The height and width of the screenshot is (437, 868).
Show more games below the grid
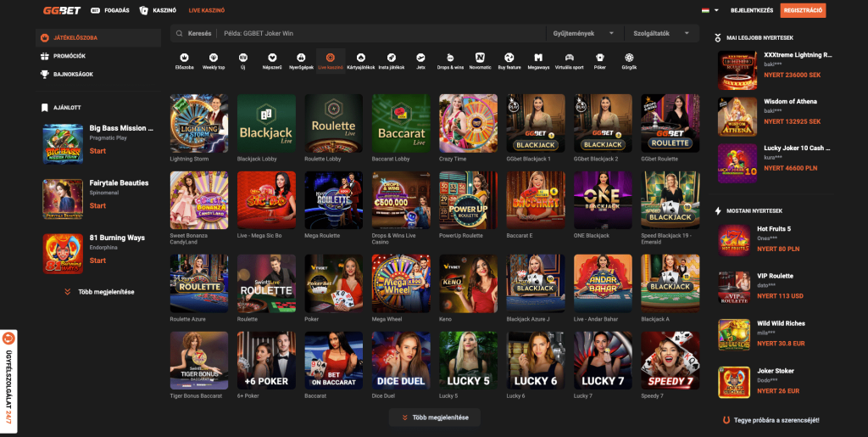coord(435,417)
